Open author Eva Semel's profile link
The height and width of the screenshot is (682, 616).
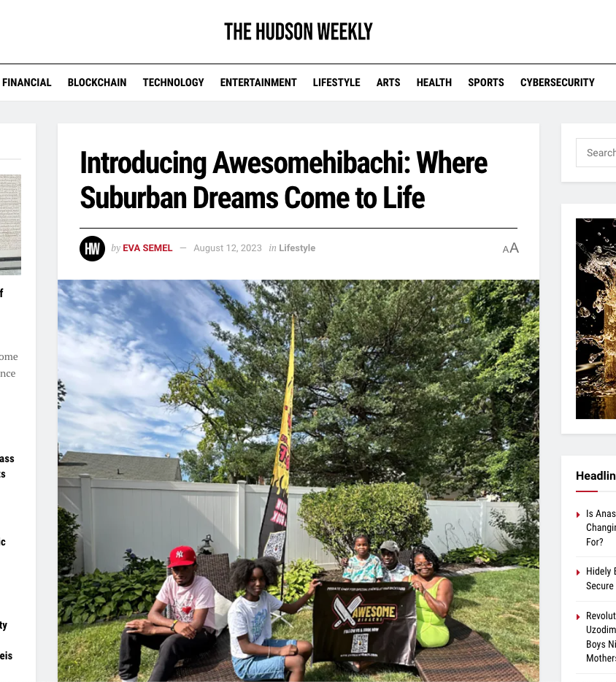tap(147, 248)
